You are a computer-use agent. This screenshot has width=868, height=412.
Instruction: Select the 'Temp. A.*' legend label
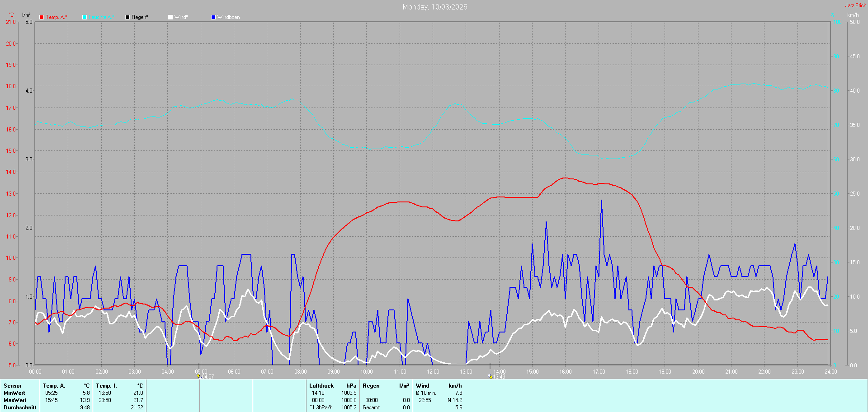pyautogui.click(x=57, y=17)
